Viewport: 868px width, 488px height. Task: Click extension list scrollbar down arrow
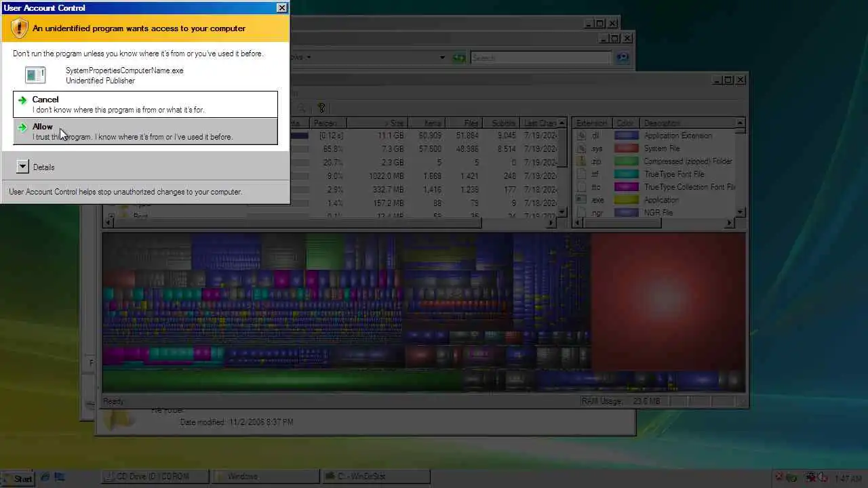click(741, 212)
